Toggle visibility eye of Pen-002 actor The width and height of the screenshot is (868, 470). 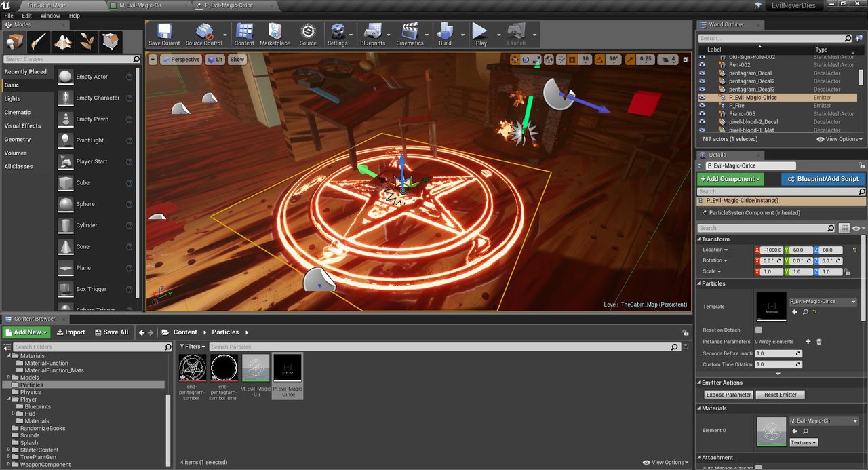(x=703, y=65)
